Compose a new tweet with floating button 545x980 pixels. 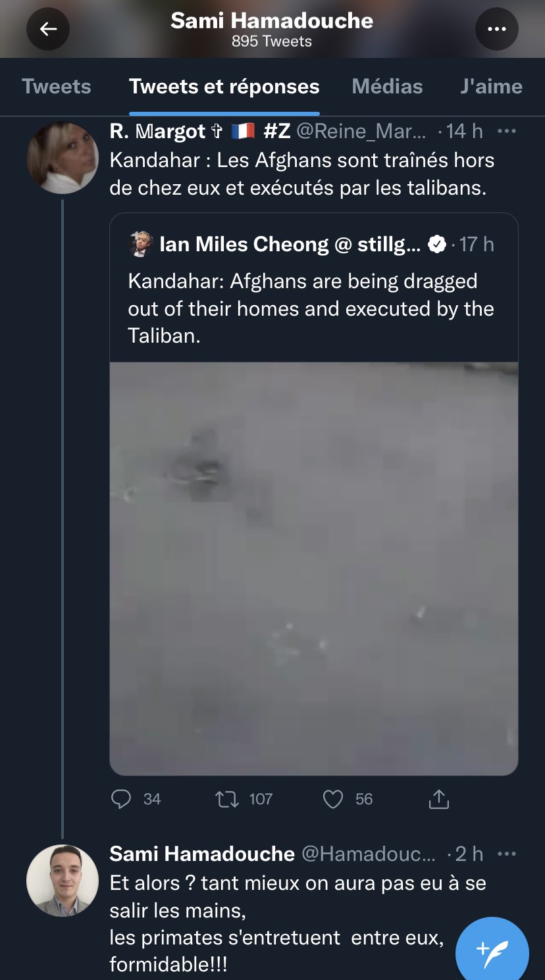tap(492, 950)
